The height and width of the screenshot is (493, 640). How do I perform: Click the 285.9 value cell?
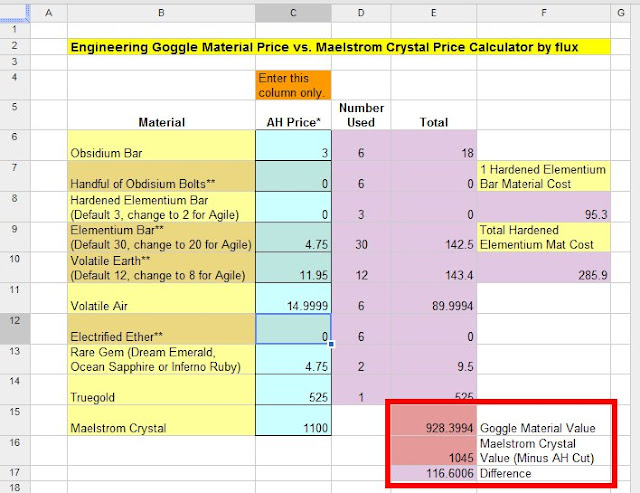pos(543,267)
